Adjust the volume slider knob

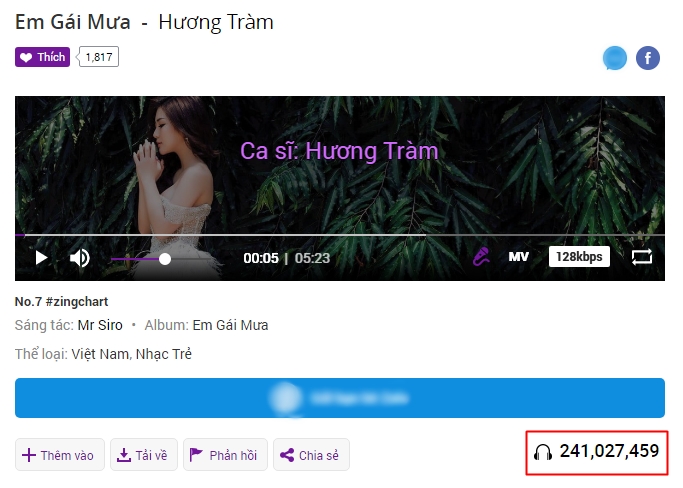pyautogui.click(x=165, y=259)
